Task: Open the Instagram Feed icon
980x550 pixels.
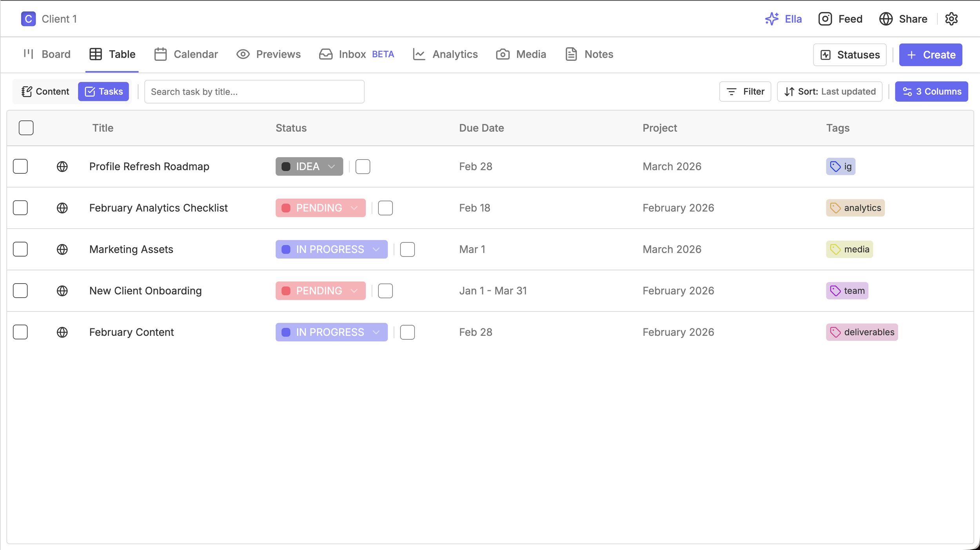Action: tap(825, 19)
